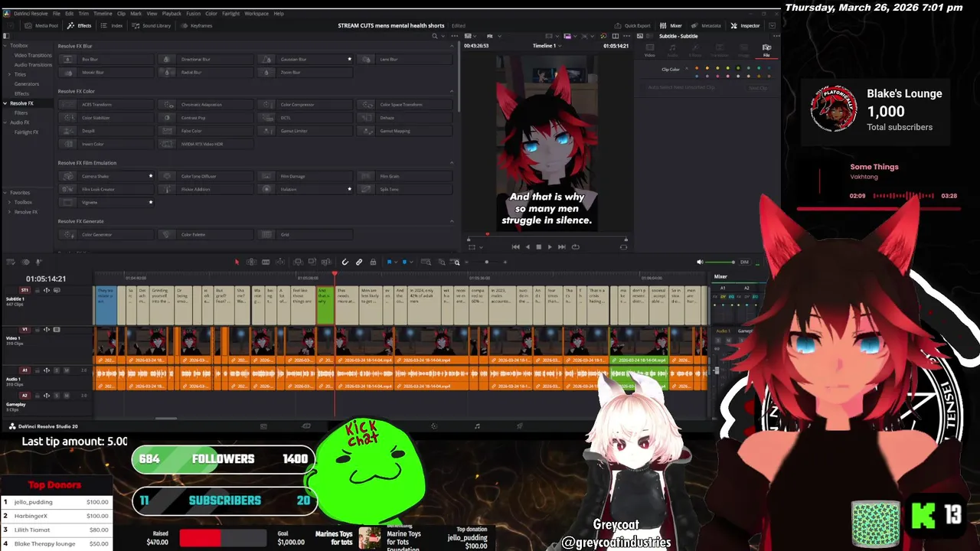This screenshot has height=551, width=980.
Task: Toggle bypass color grades icon in viewer
Action: (604, 36)
